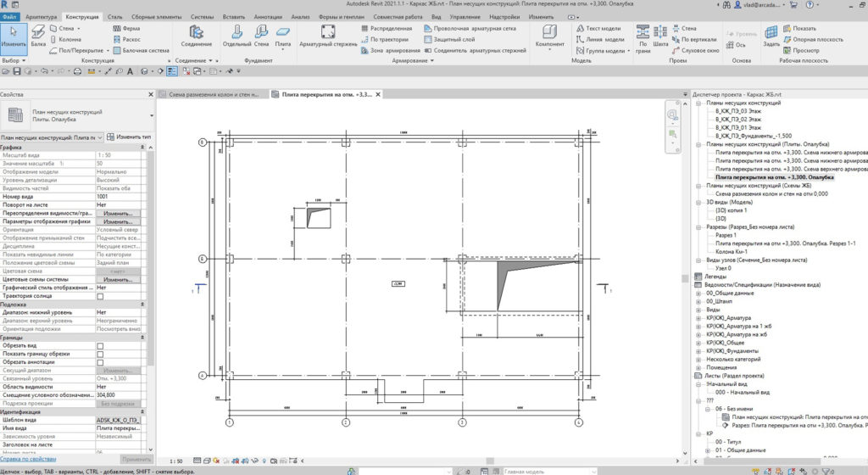Check the Траектория солнца checkbox

coord(100,296)
